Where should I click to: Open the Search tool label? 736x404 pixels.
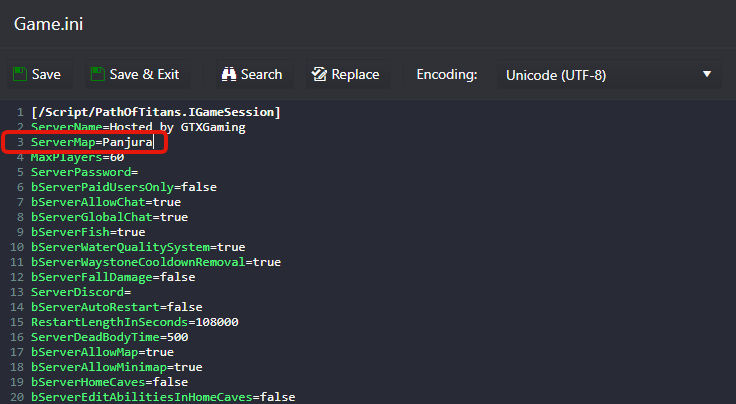click(x=261, y=74)
